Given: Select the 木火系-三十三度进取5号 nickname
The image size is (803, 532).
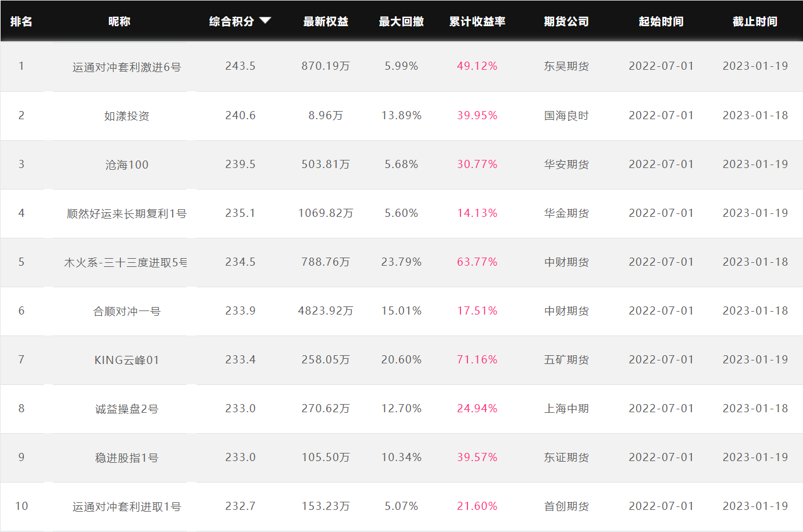Looking at the screenshot, I should pyautogui.click(x=126, y=262).
